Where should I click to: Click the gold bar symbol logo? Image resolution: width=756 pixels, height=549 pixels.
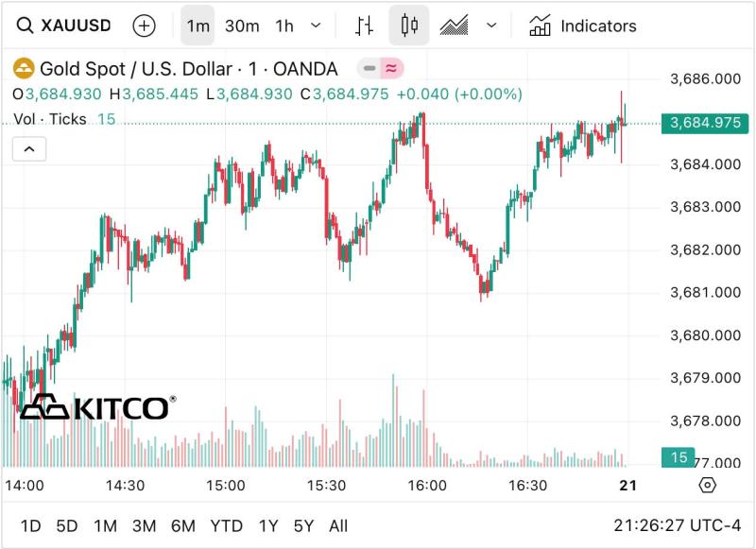pos(24,68)
